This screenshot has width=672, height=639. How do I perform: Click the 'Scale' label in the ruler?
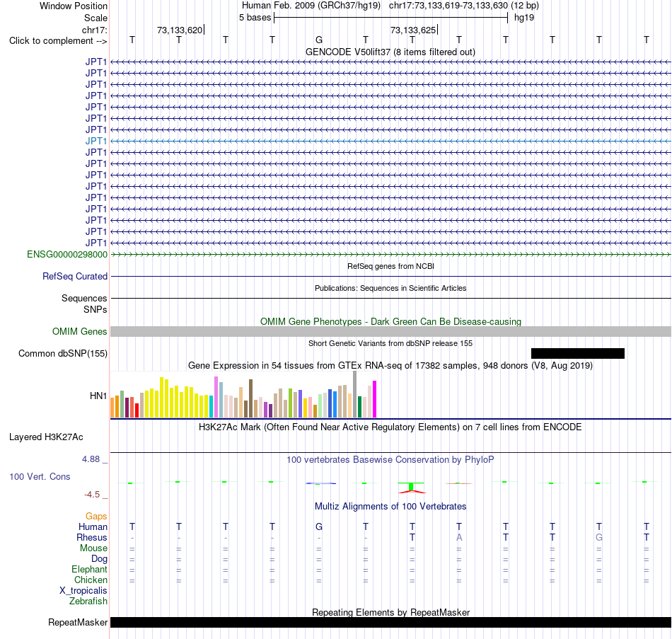coord(95,18)
